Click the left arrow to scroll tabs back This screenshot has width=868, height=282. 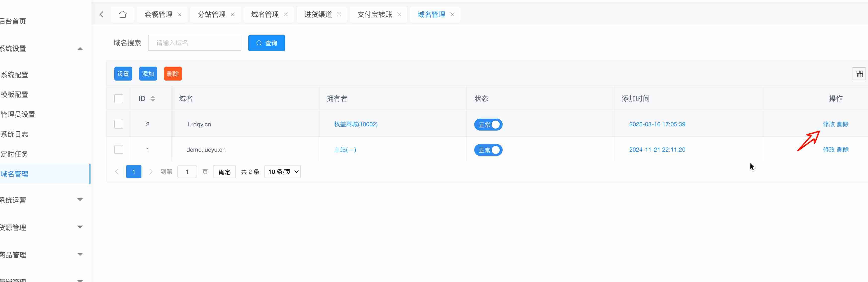click(x=101, y=14)
